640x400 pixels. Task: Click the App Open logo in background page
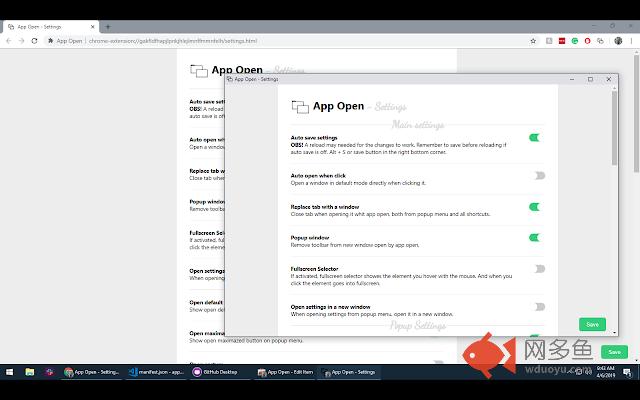199,71
